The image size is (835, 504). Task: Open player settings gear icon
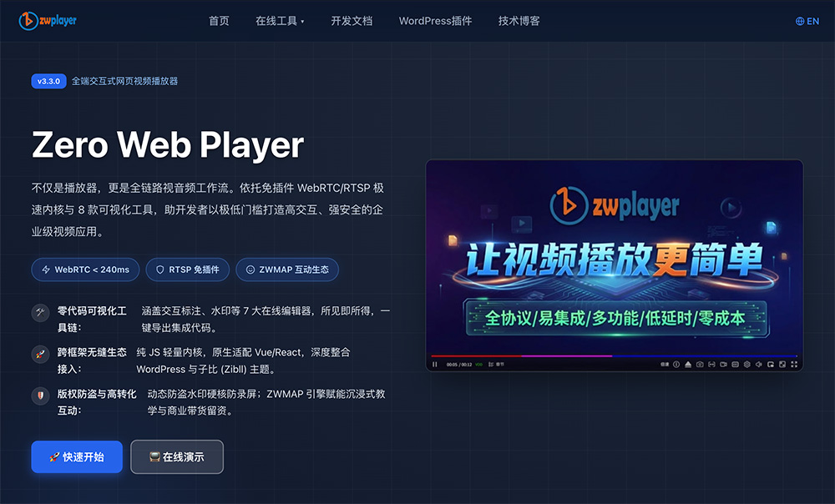point(747,365)
